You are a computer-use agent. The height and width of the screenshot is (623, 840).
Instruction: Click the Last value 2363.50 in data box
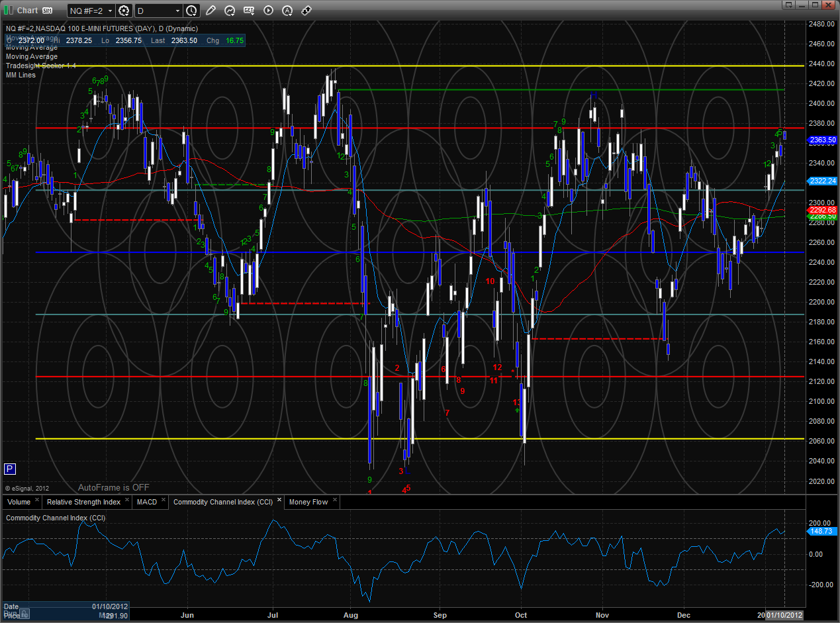[x=184, y=40]
